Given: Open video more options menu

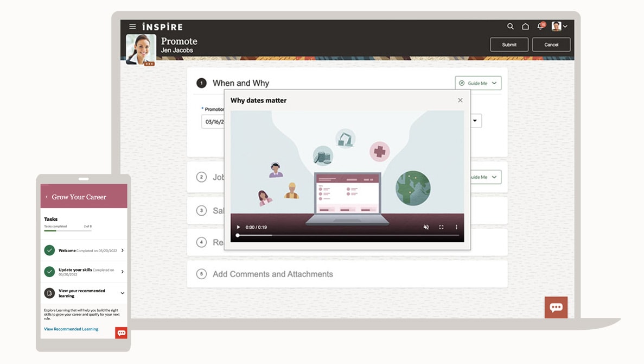Looking at the screenshot, I should coord(456,227).
